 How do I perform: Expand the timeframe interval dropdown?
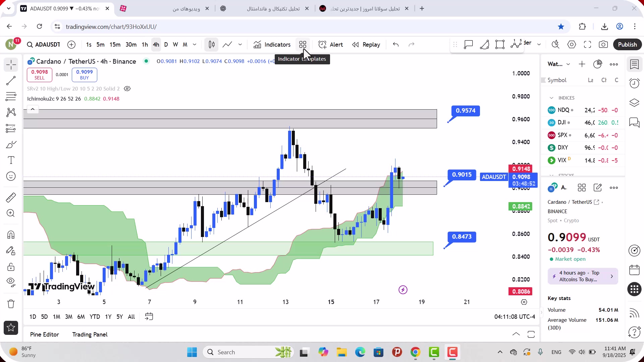click(195, 45)
